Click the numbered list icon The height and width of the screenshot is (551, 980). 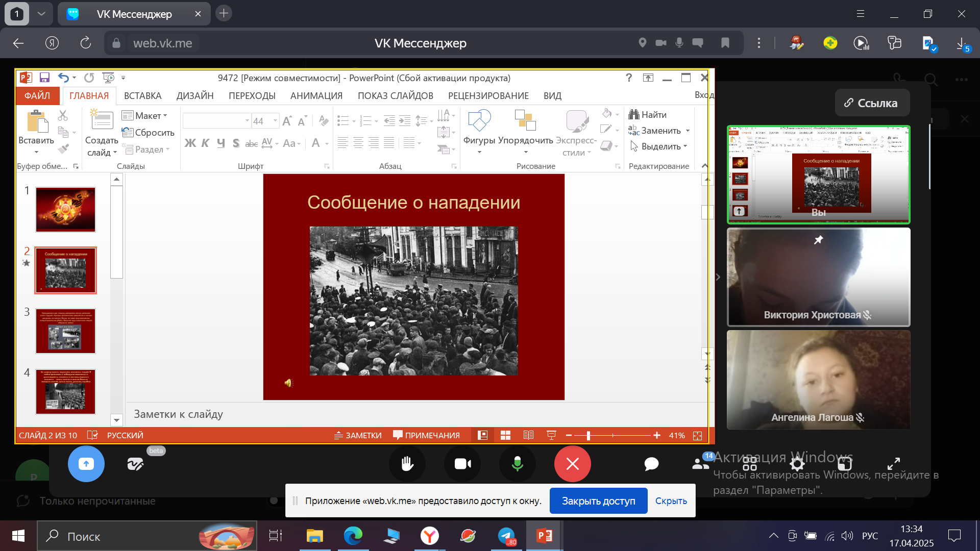pos(365,121)
